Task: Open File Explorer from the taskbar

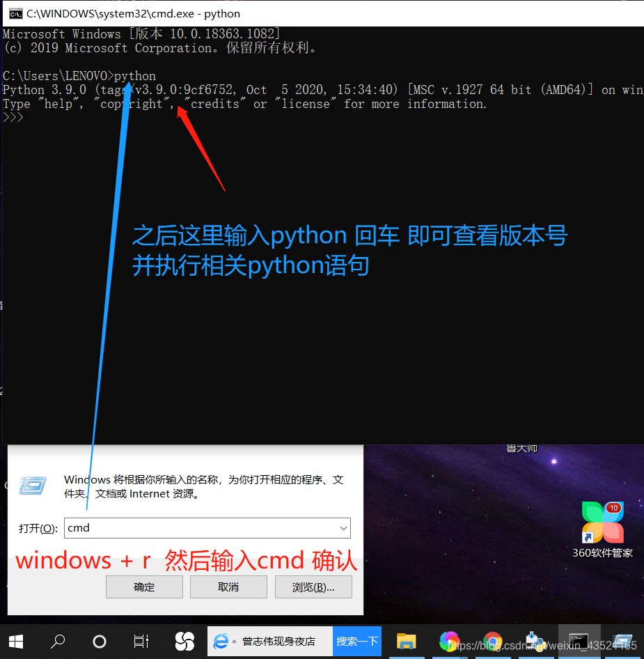Action: 406,642
